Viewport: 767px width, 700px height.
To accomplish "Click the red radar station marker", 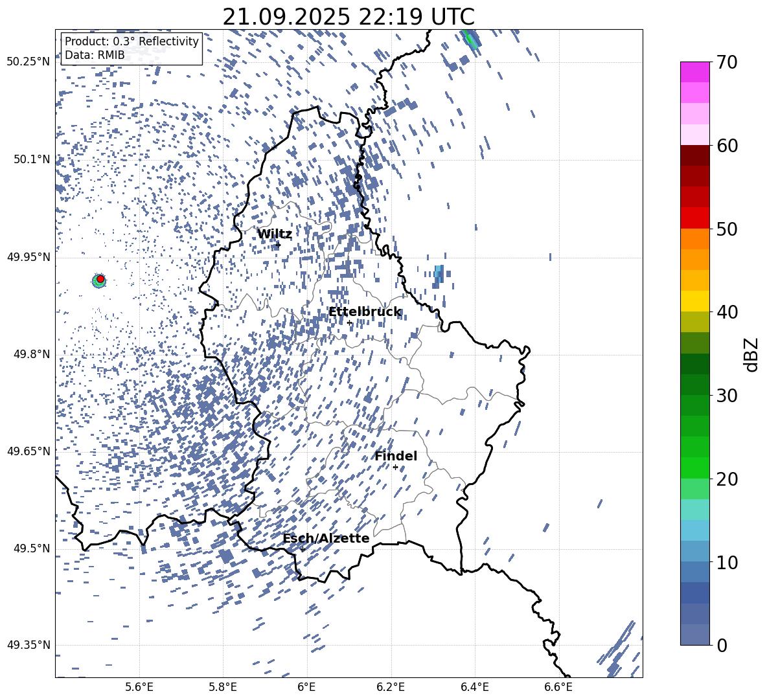I will (100, 279).
